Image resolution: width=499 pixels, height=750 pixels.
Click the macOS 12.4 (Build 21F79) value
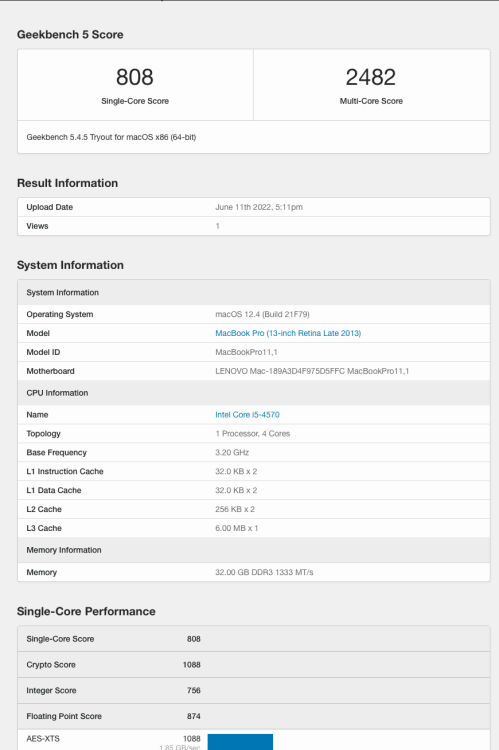[x=262, y=314]
